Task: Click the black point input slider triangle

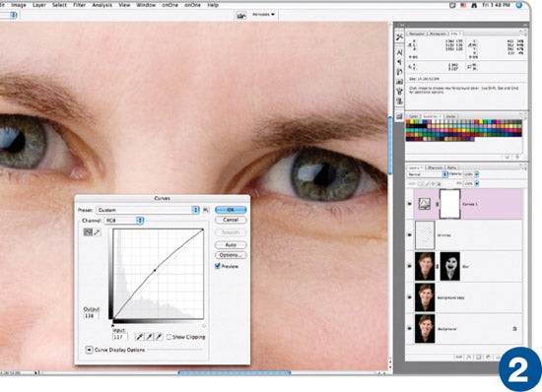Action: 112,325
